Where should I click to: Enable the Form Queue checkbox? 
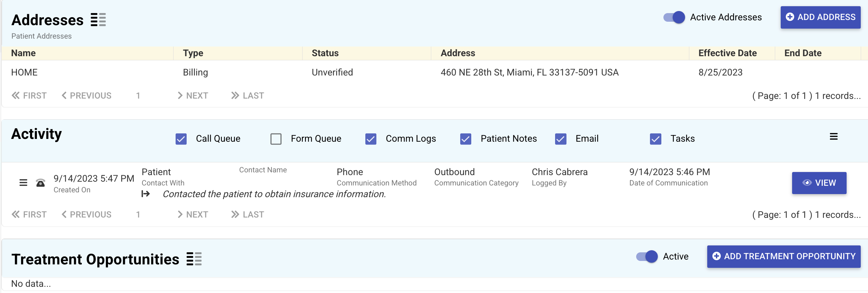[x=276, y=139]
